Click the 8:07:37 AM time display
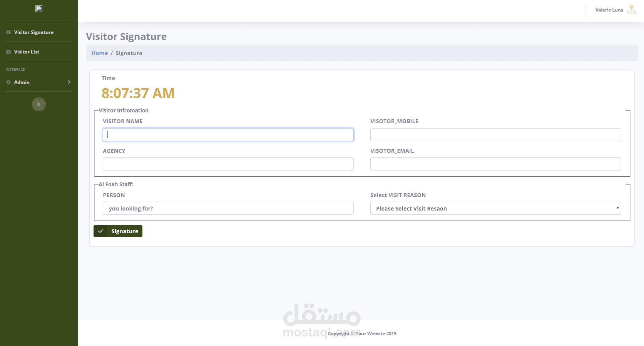644x346 pixels. tap(138, 93)
